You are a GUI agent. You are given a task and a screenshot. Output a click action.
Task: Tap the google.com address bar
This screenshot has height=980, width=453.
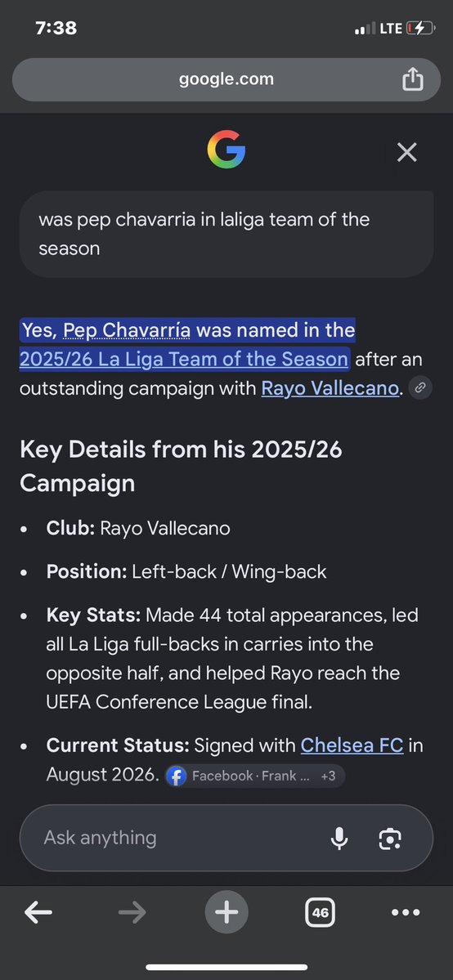(x=226, y=79)
